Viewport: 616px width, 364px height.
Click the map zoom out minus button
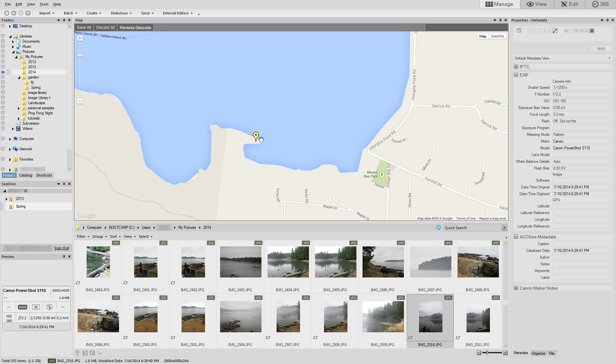pyautogui.click(x=80, y=101)
